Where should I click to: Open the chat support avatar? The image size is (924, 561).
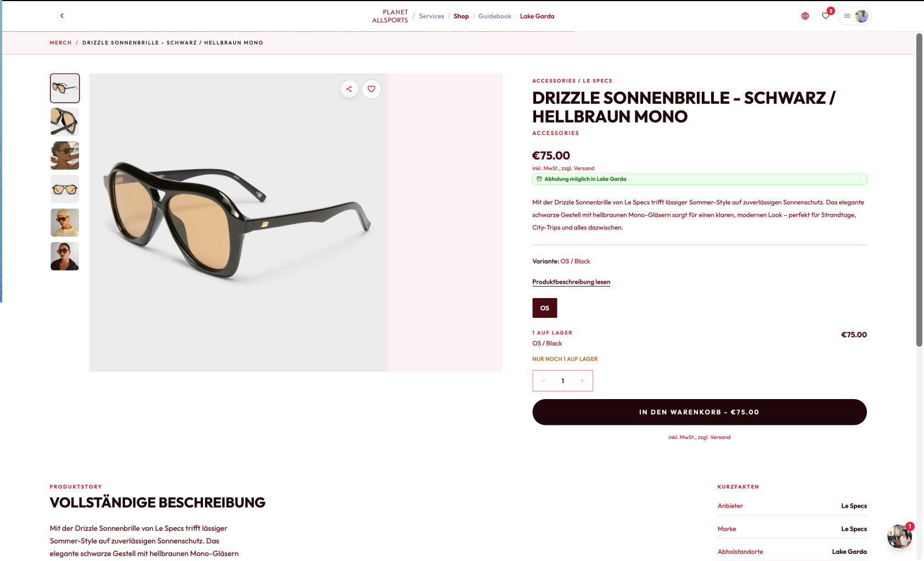click(899, 536)
